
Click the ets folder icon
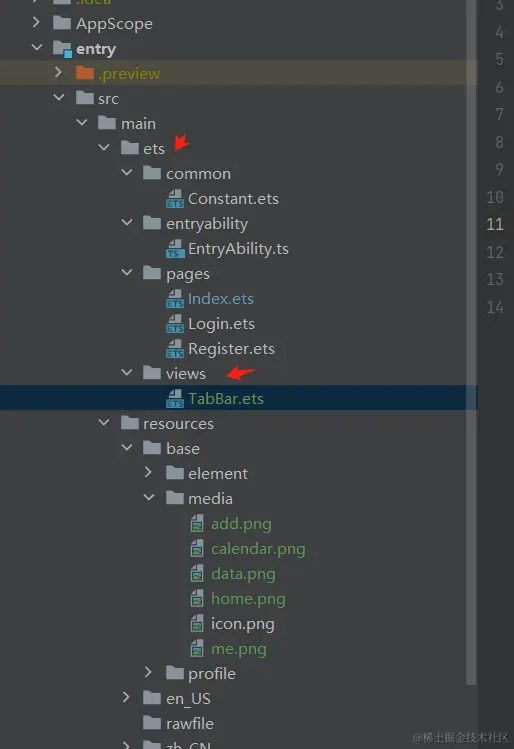click(x=130, y=148)
